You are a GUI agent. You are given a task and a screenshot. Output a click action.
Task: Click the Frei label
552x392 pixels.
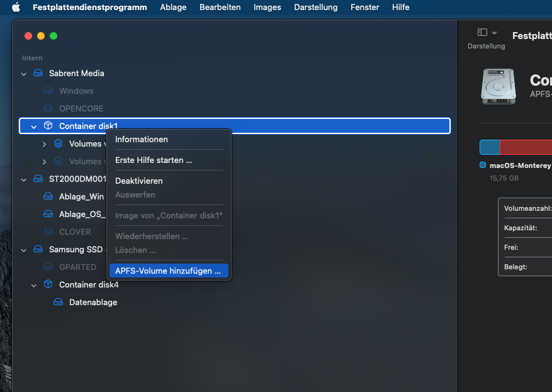point(511,247)
